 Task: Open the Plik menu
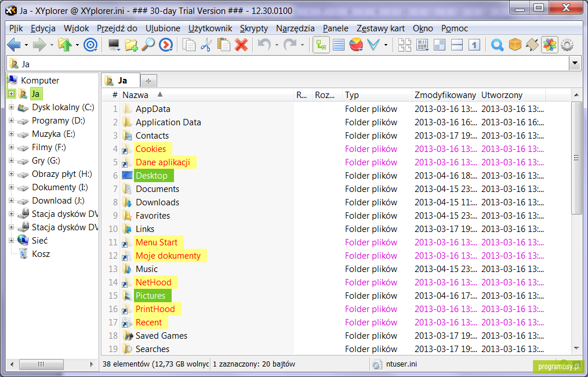pyautogui.click(x=16, y=28)
